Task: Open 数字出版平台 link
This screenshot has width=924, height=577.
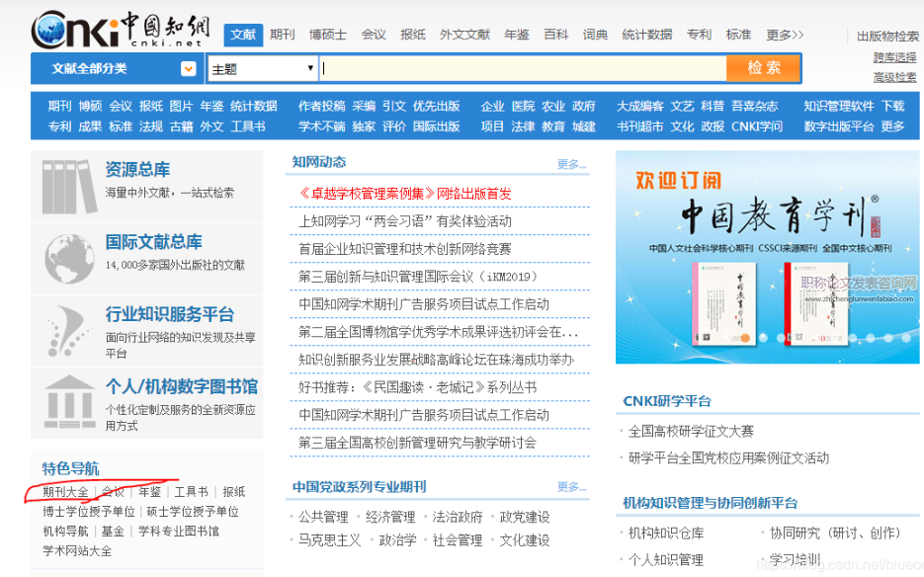Action: click(x=839, y=126)
